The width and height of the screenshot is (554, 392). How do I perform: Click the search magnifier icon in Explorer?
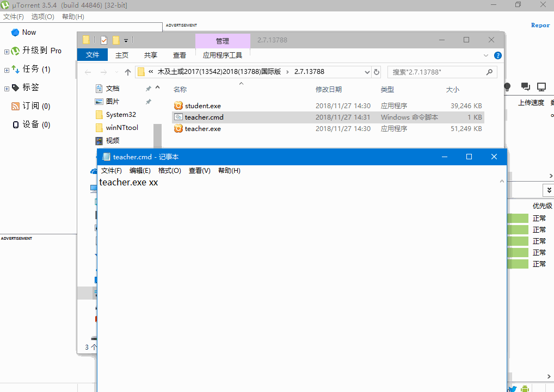(489, 72)
